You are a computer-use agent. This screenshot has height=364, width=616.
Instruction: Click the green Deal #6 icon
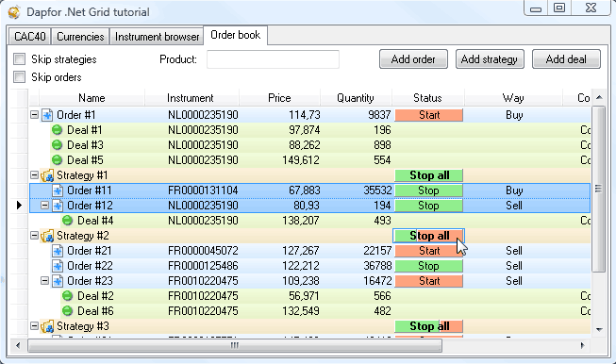pyautogui.click(x=68, y=311)
